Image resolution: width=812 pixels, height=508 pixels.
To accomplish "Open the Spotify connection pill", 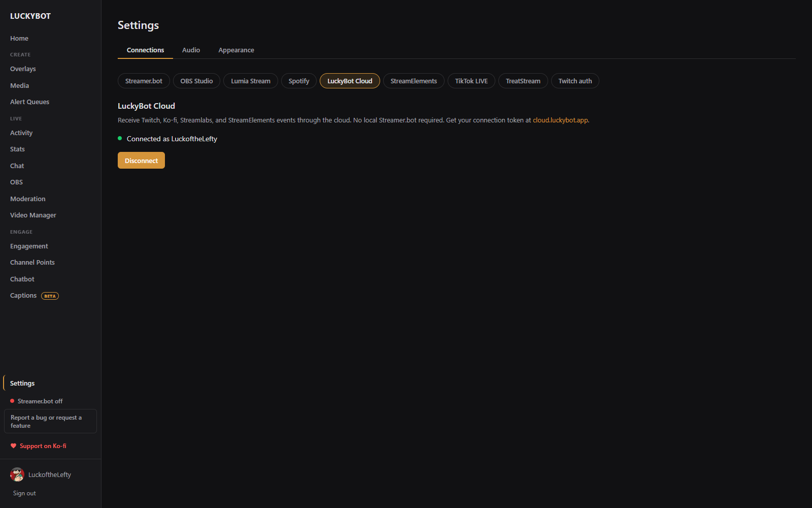I will [299, 81].
